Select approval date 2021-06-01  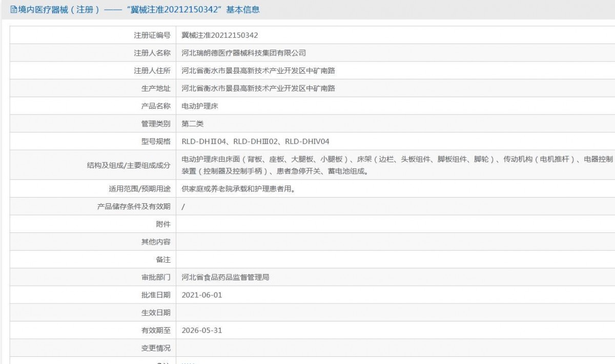click(x=202, y=295)
